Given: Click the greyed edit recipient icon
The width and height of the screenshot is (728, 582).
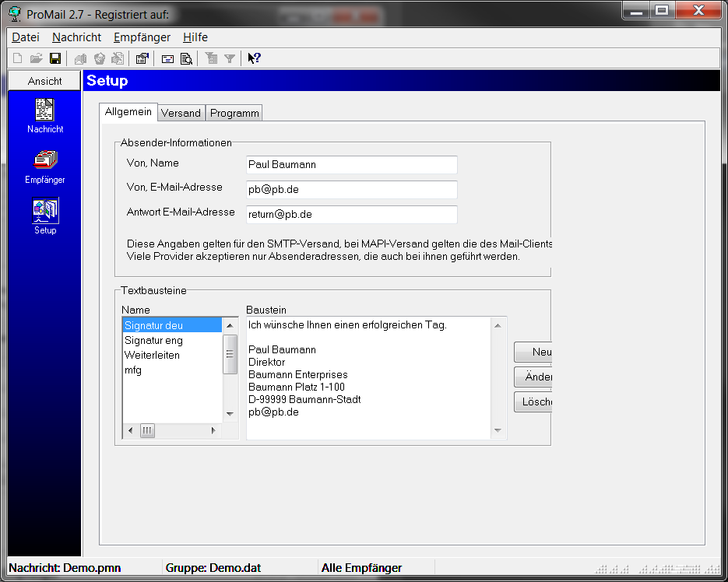Looking at the screenshot, I should coord(118,58).
